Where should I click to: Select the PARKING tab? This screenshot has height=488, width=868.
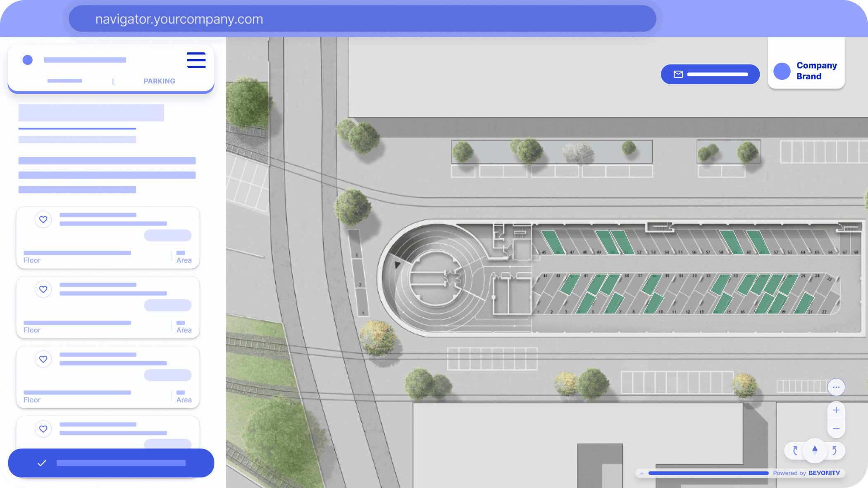pyautogui.click(x=159, y=81)
